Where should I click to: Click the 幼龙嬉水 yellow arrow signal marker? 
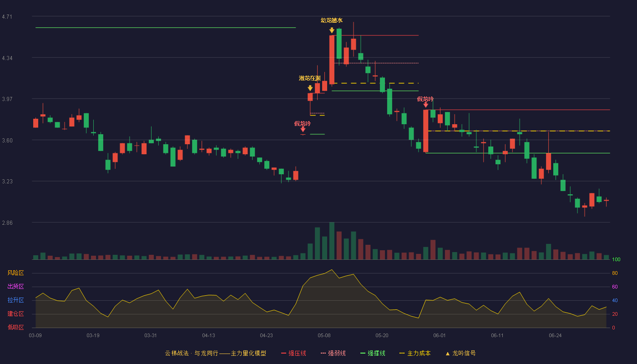332,30
